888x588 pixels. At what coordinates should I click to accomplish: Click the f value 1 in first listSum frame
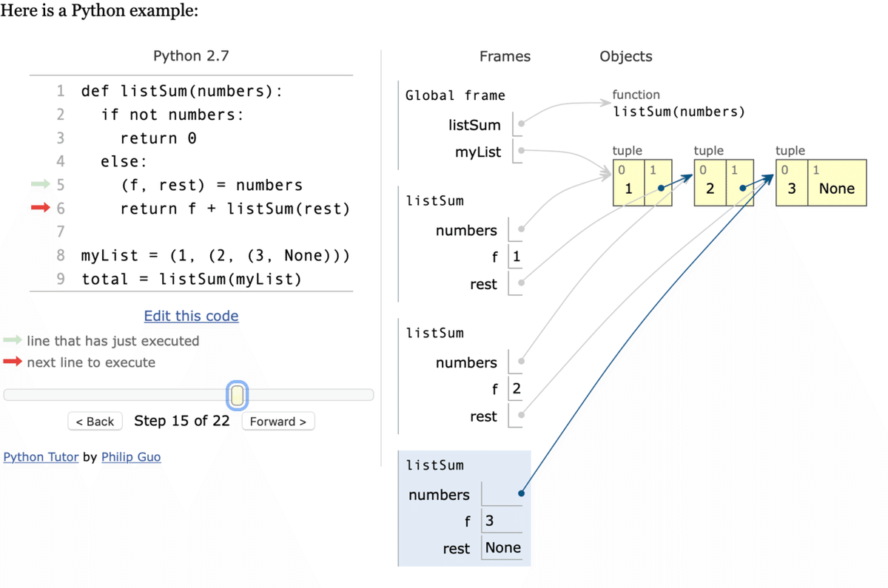[516, 257]
